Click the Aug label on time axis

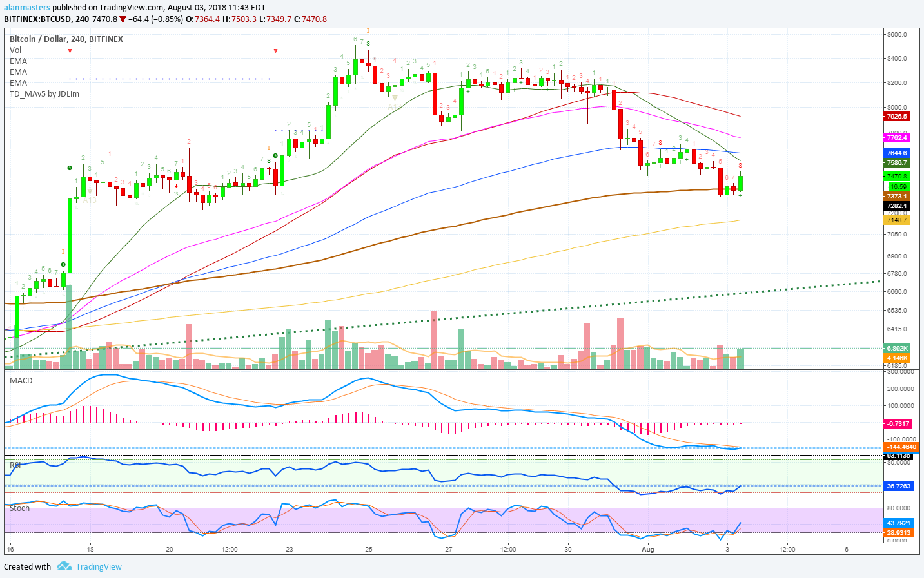click(x=648, y=550)
